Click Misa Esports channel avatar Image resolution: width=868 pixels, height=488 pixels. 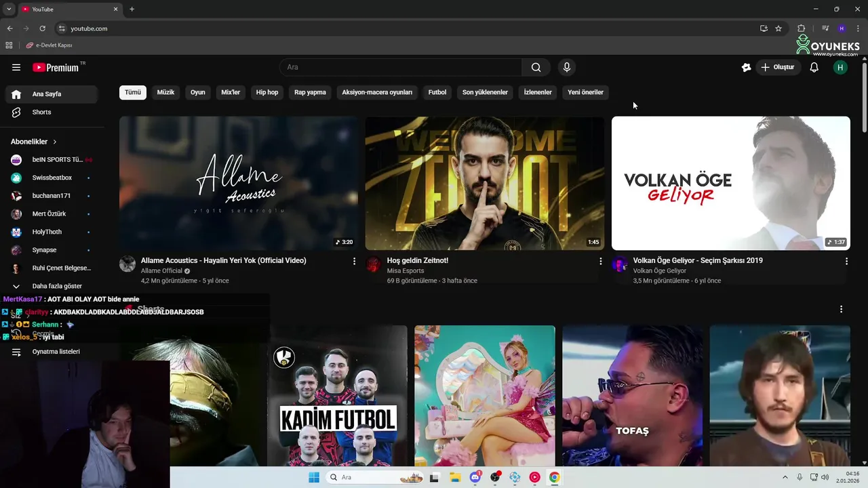point(374,264)
